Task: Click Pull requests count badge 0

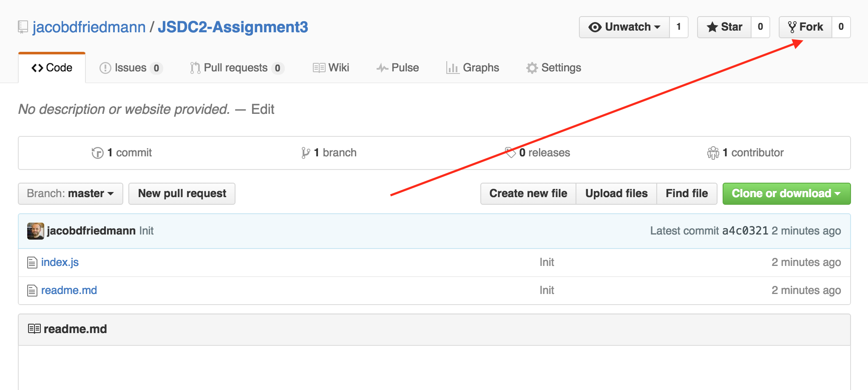Action: (278, 68)
